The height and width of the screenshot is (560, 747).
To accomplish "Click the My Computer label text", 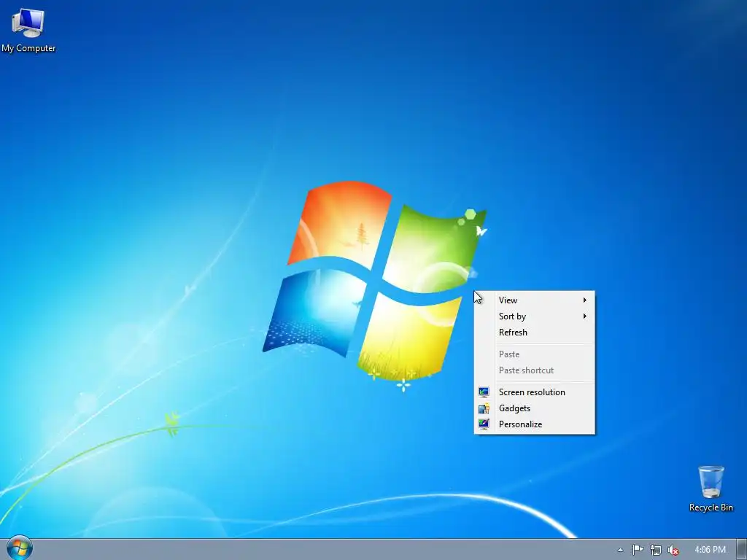I will [28, 49].
